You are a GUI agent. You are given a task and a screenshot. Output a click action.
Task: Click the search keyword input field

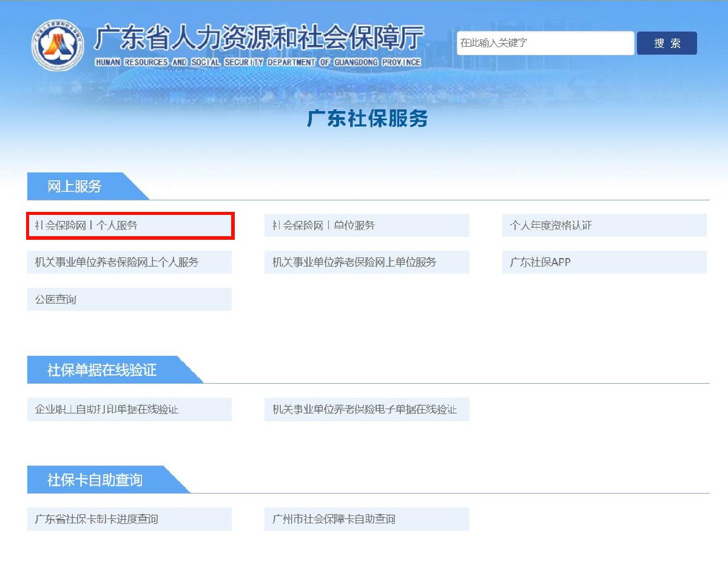pos(545,43)
